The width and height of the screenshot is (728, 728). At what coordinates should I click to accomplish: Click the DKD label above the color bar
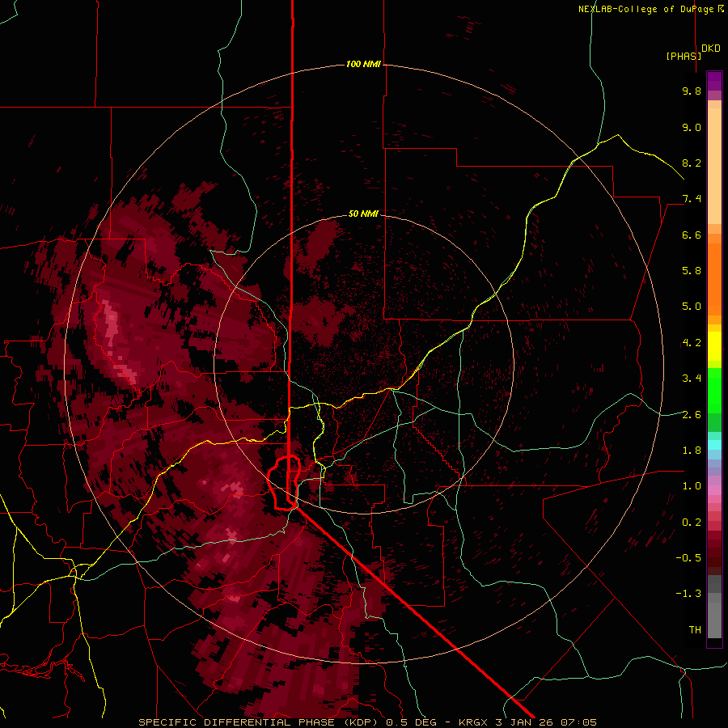tap(711, 49)
